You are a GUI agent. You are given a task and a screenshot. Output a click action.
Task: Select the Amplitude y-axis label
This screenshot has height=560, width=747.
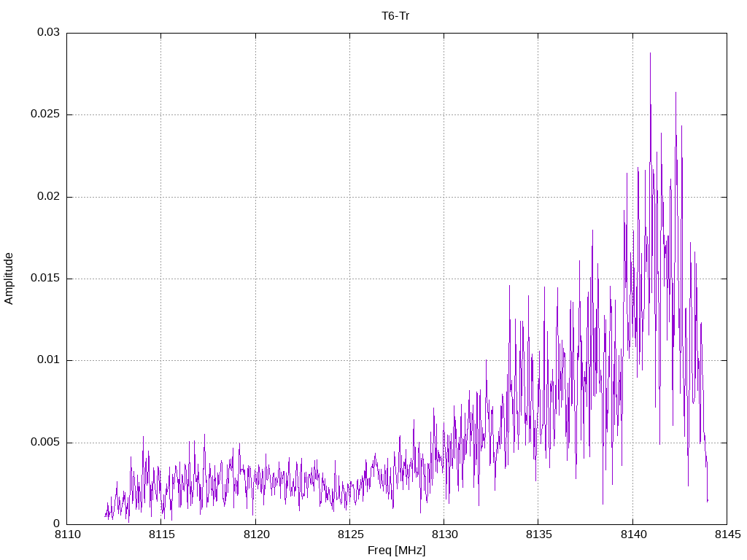(9, 279)
